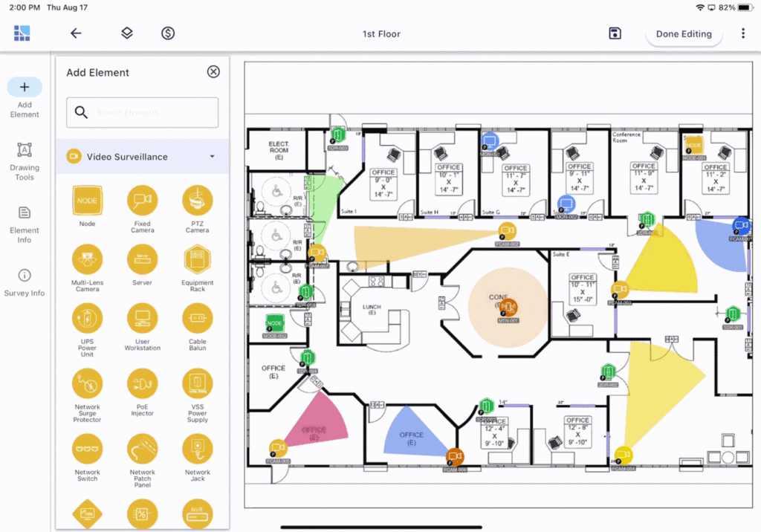Pick the Network Switch element

tap(87, 449)
